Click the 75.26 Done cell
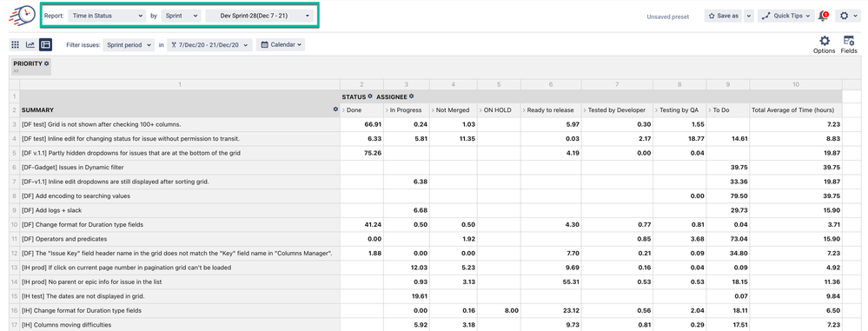The width and height of the screenshot is (868, 331). [x=361, y=153]
